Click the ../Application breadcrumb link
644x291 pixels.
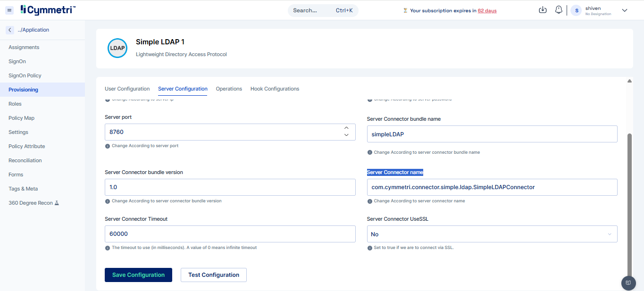tap(33, 30)
